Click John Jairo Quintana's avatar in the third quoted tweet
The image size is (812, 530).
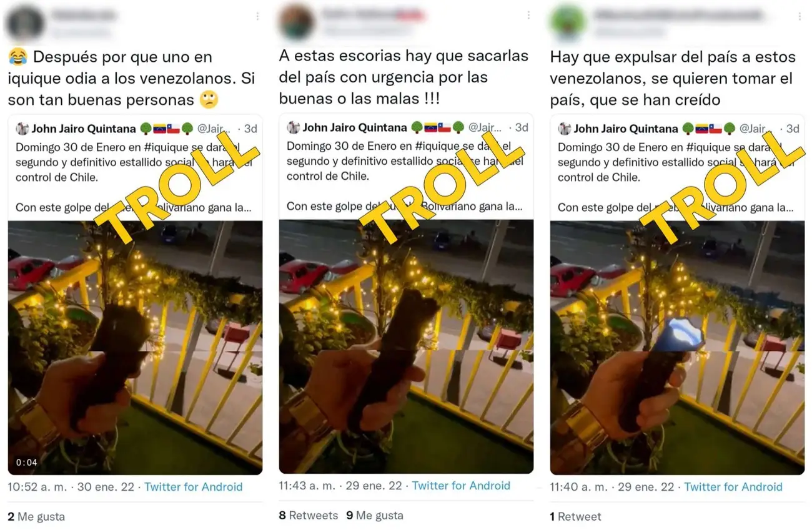[565, 129]
